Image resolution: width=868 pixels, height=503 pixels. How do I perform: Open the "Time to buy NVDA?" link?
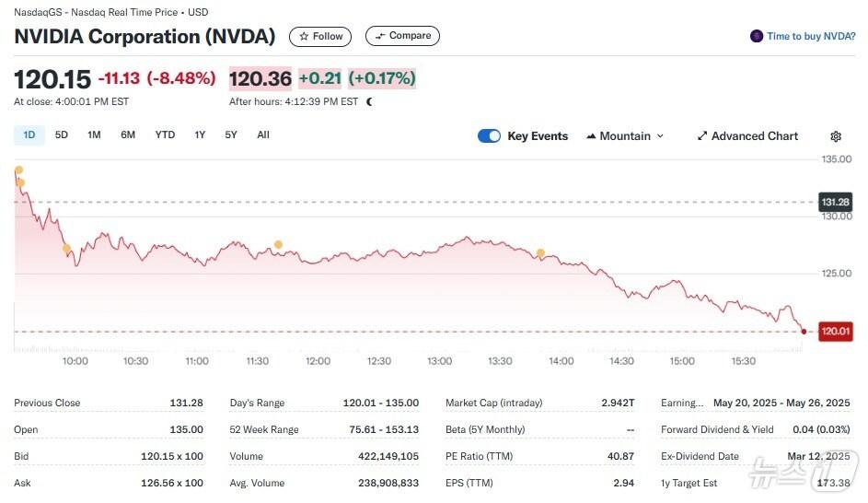coord(810,37)
